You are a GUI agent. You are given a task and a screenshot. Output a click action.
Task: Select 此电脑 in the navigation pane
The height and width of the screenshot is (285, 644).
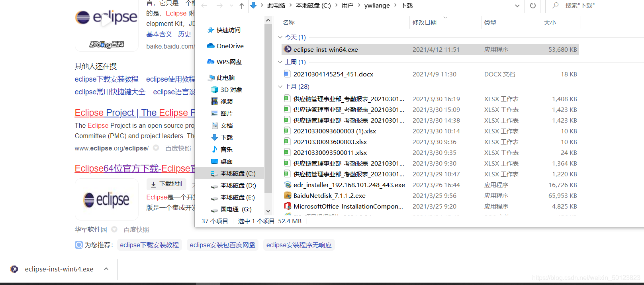click(225, 78)
